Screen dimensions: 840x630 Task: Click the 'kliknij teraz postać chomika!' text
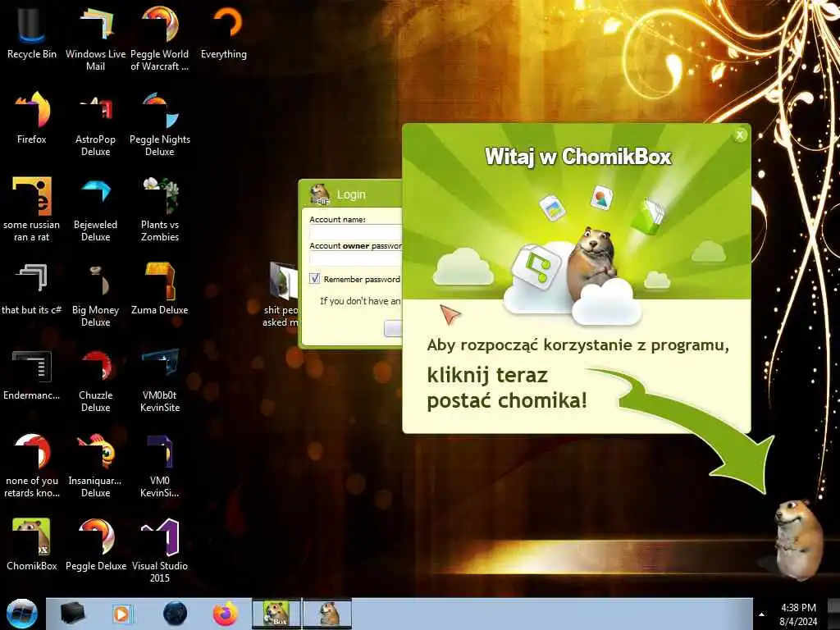pos(507,388)
